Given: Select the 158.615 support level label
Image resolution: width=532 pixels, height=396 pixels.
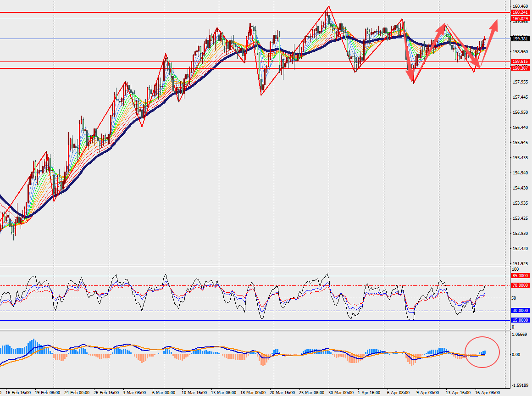Looking at the screenshot, I should pos(520,61).
